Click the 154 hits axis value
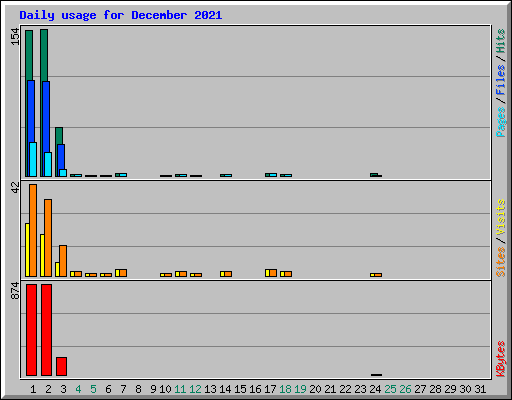The height and width of the screenshot is (400, 512). click(x=15, y=37)
